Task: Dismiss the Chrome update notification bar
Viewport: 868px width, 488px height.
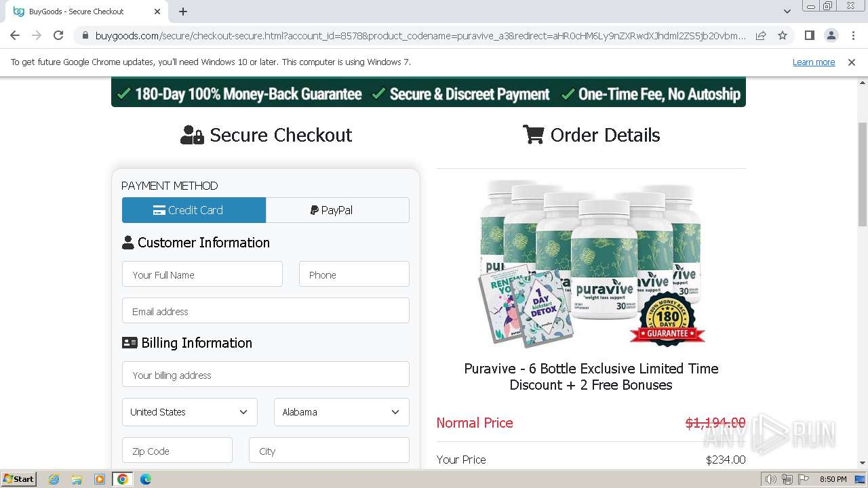Action: coord(852,62)
